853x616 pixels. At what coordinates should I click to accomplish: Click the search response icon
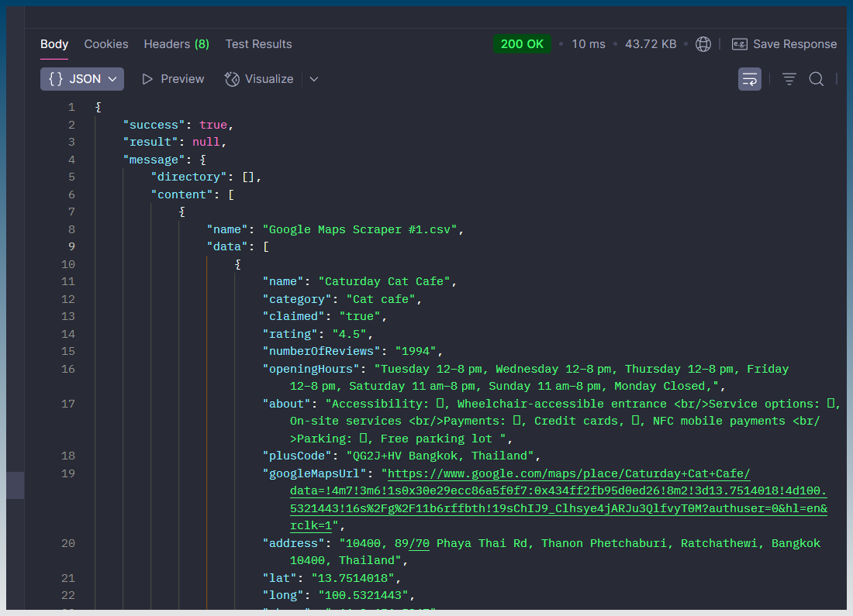(x=816, y=79)
